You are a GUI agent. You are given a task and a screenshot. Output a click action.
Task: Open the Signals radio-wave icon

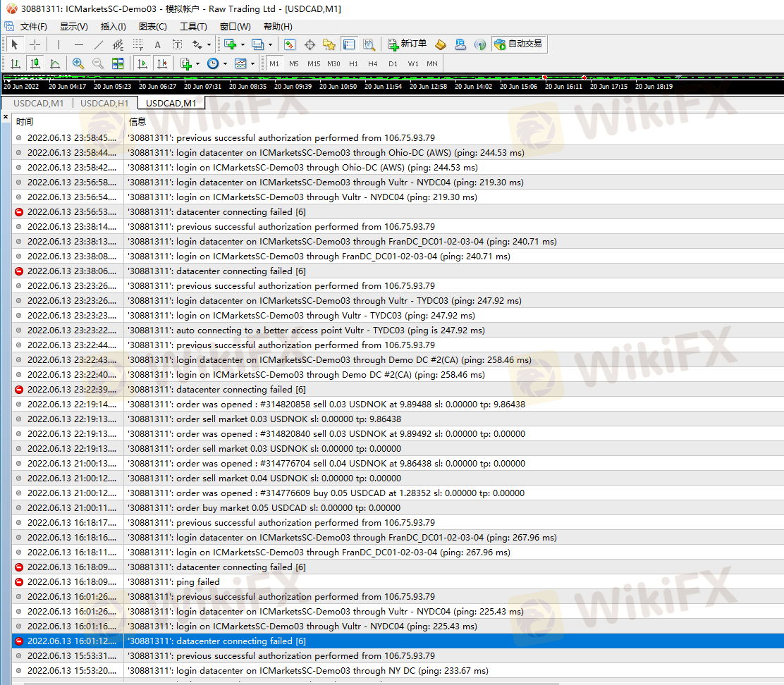pos(480,44)
